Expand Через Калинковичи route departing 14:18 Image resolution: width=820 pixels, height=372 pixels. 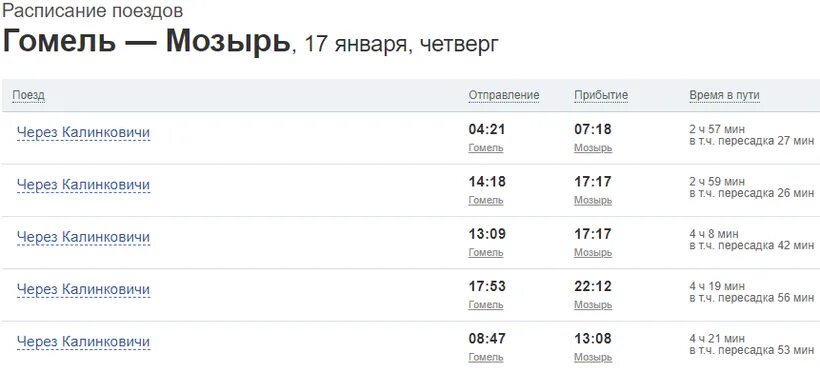click(83, 185)
